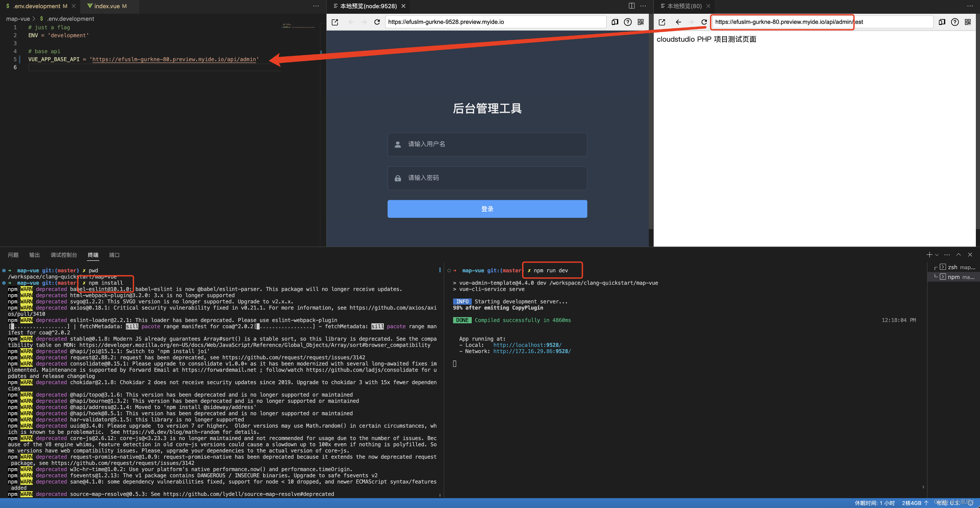Image resolution: width=980 pixels, height=508 pixels.
Task: Open 9528 preview in external browser
Action: point(335,22)
